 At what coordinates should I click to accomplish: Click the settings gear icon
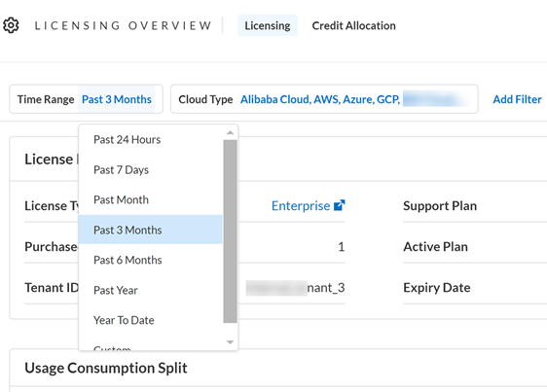point(11,25)
